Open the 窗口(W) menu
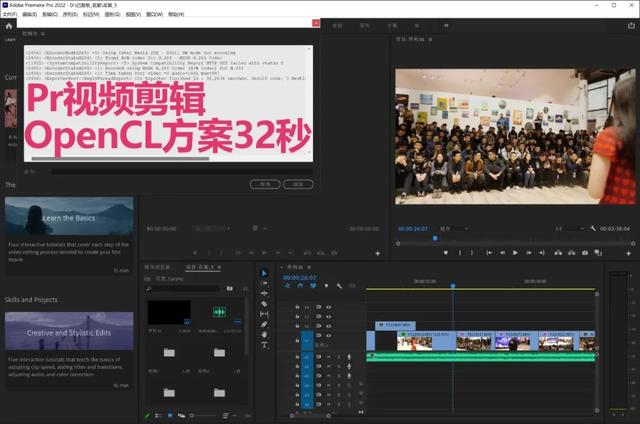 155,14
